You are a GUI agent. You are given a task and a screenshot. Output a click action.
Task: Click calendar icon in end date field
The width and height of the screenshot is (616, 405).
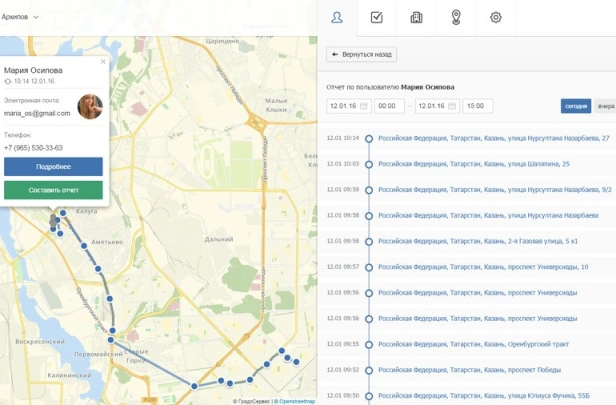[453, 106]
